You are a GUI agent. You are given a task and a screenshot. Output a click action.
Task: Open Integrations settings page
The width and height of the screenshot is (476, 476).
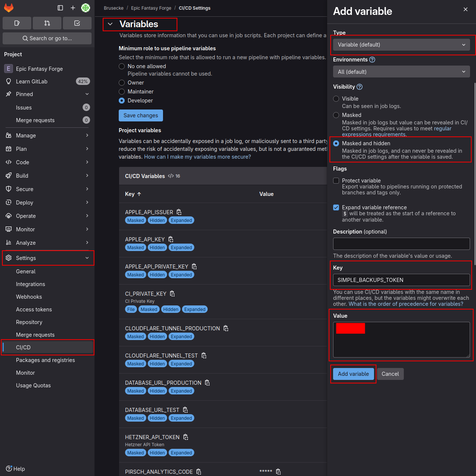tap(47, 284)
